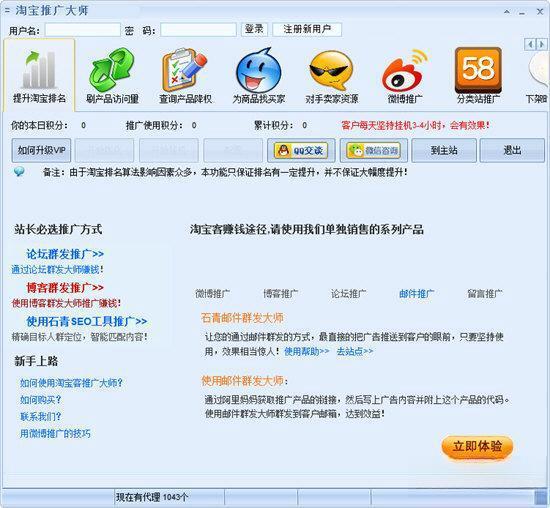Click the first disabled button after 如何升级VIP
This screenshot has width=550, height=508.
[104, 151]
